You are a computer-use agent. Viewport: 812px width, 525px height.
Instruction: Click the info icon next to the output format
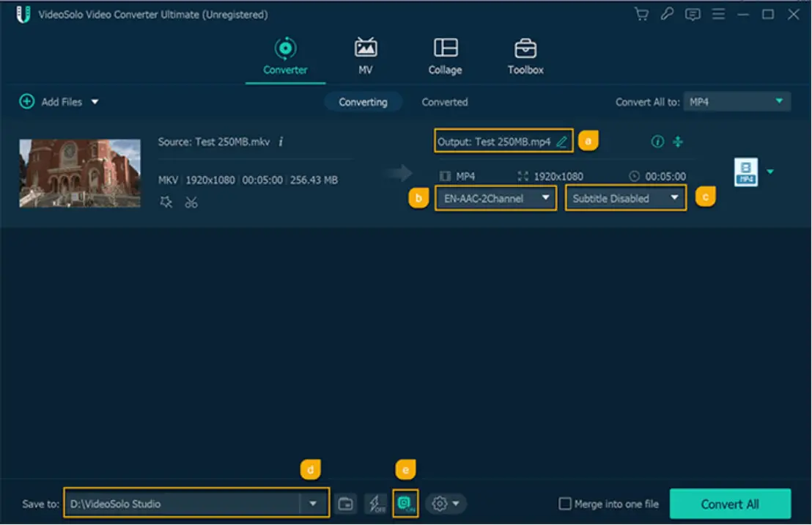pos(657,142)
